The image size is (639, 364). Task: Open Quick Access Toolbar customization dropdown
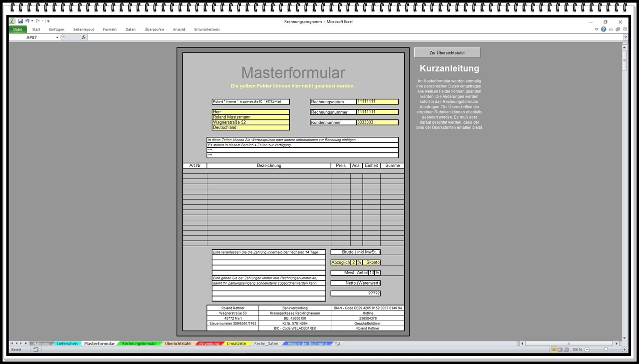coord(48,21)
